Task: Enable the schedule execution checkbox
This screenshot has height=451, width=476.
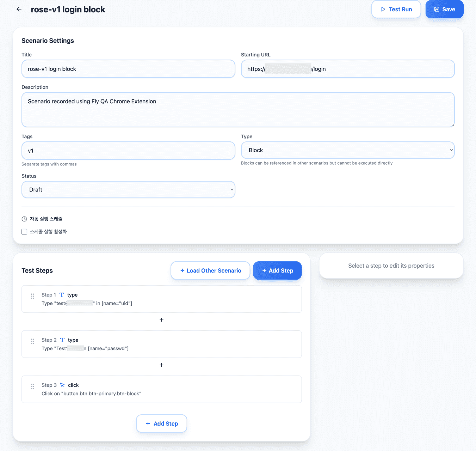Action: coord(24,232)
